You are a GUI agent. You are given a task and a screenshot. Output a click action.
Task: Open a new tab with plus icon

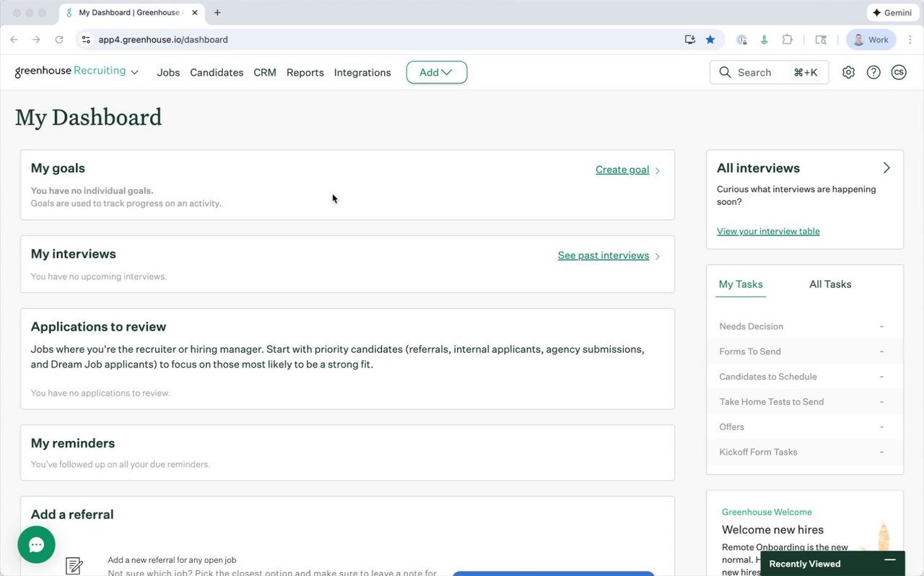coord(217,12)
